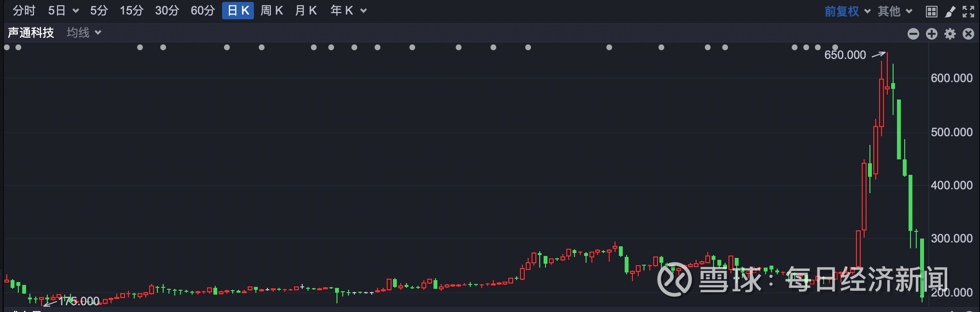Select the 周K weekly tab
Viewport: 980px width, 312px height.
coord(271,11)
